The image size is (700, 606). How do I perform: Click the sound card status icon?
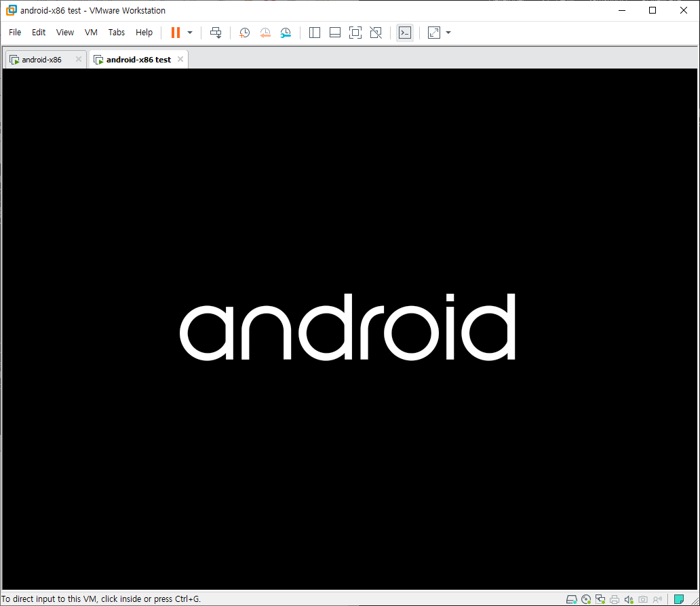click(629, 599)
